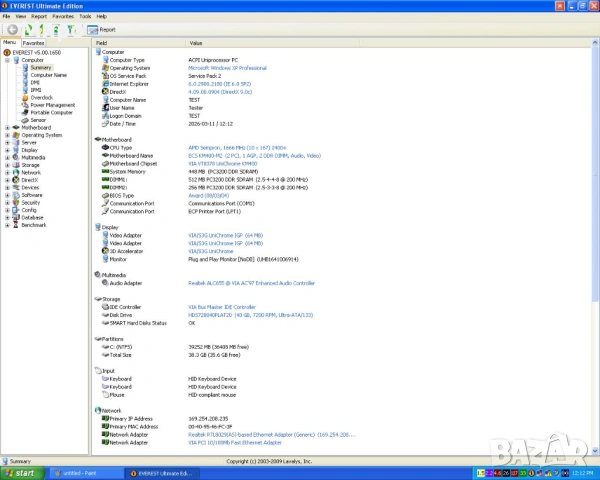Screen dimensions: 600x480
Task: Select Summary in the tree
Action: point(41,67)
